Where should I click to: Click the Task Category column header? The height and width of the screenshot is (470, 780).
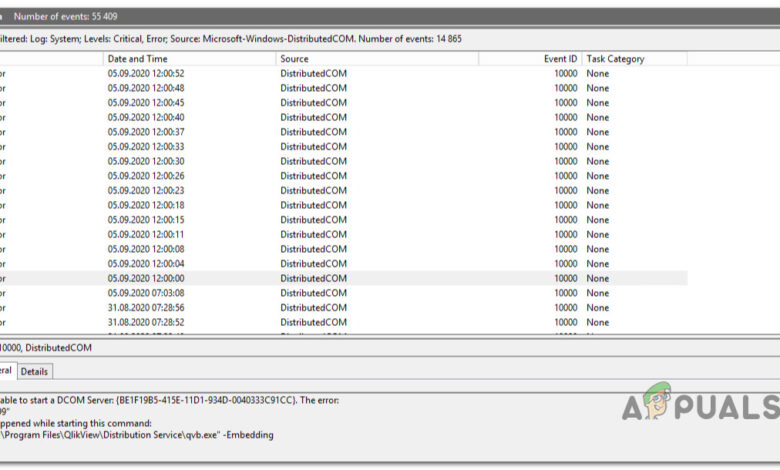[x=635, y=59]
